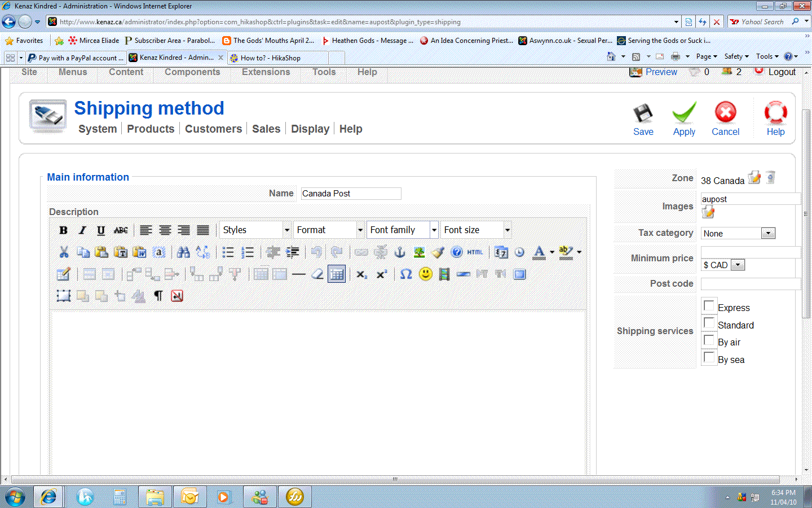The height and width of the screenshot is (508, 812).
Task: Align description text to the right
Action: (x=184, y=230)
